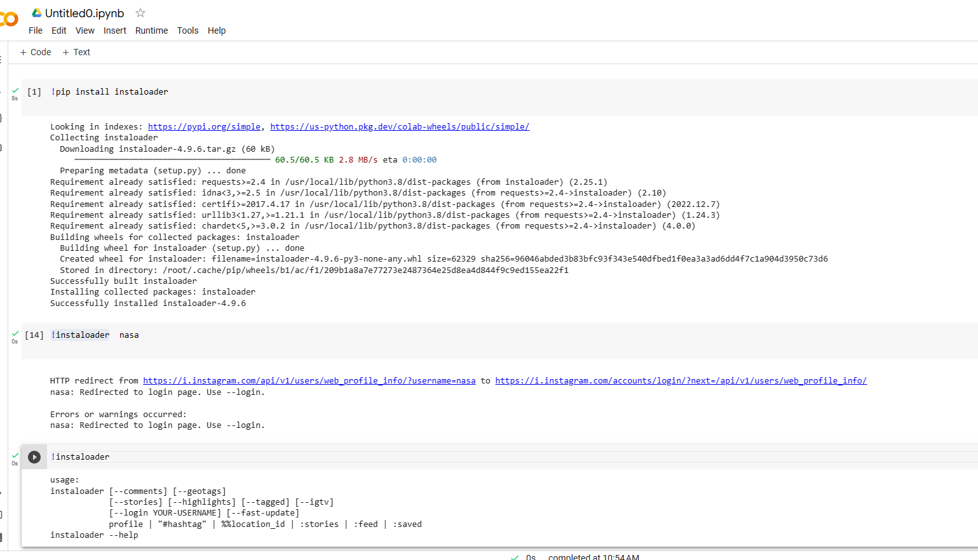Open the pypi.org simple index link

203,126
